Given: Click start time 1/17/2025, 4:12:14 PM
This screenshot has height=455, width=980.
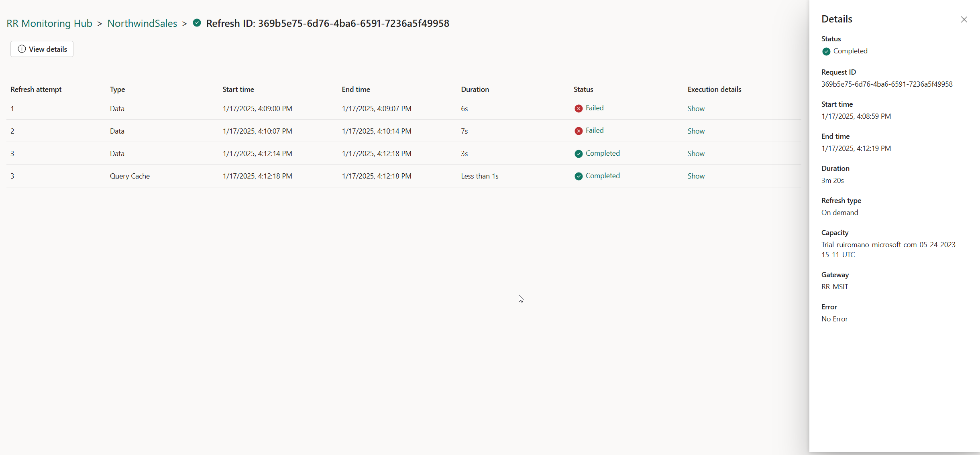Looking at the screenshot, I should coord(257,154).
